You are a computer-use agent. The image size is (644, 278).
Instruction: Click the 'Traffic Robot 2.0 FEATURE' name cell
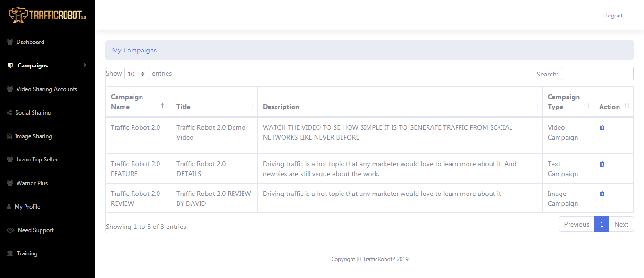(x=138, y=168)
